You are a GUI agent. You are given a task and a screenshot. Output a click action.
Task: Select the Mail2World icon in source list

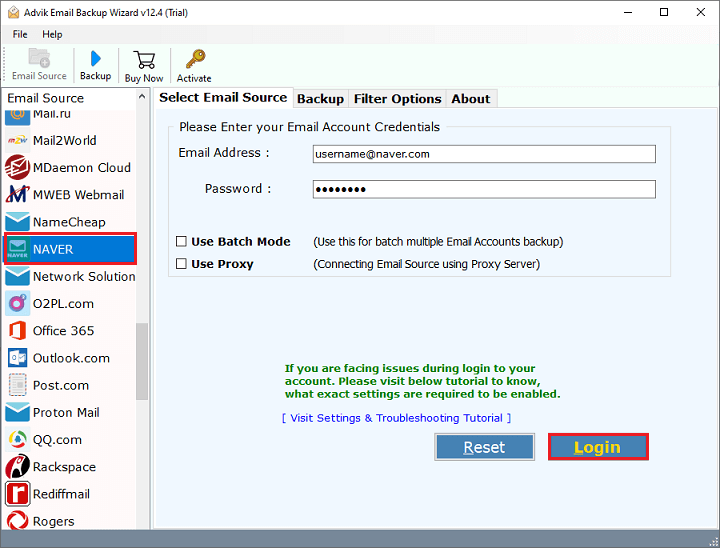coord(17,141)
